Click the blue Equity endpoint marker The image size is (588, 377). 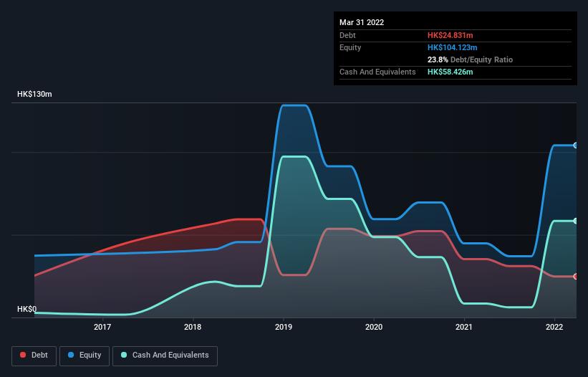(576, 145)
